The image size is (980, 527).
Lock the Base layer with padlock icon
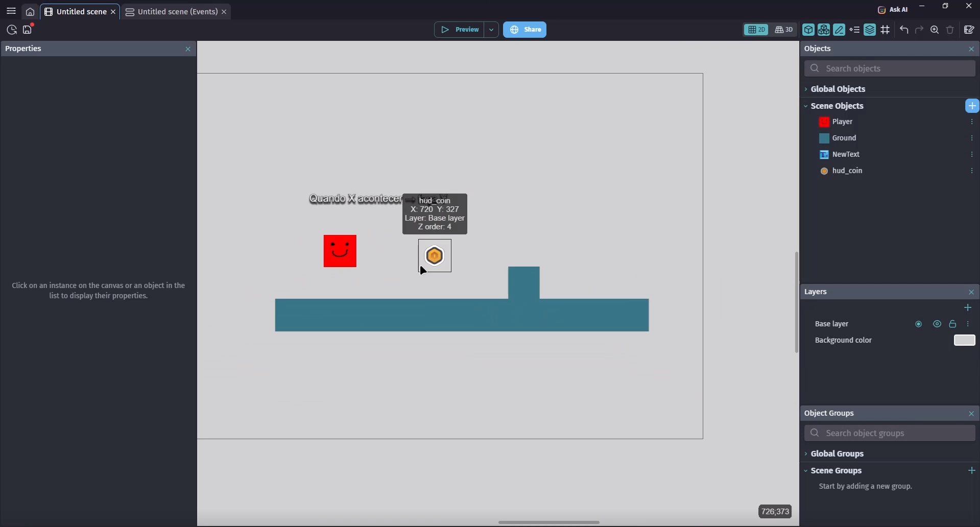click(x=953, y=324)
